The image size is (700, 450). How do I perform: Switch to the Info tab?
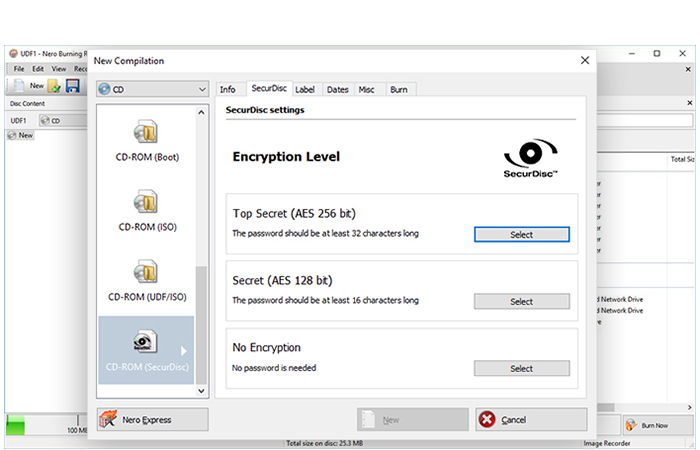(228, 90)
